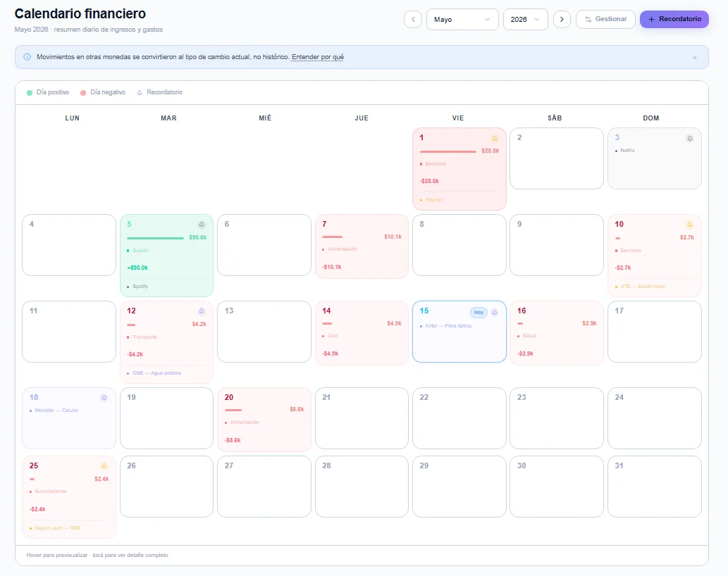Open the empty day 31 cell
The width and height of the screenshot is (728, 576).
point(654,487)
